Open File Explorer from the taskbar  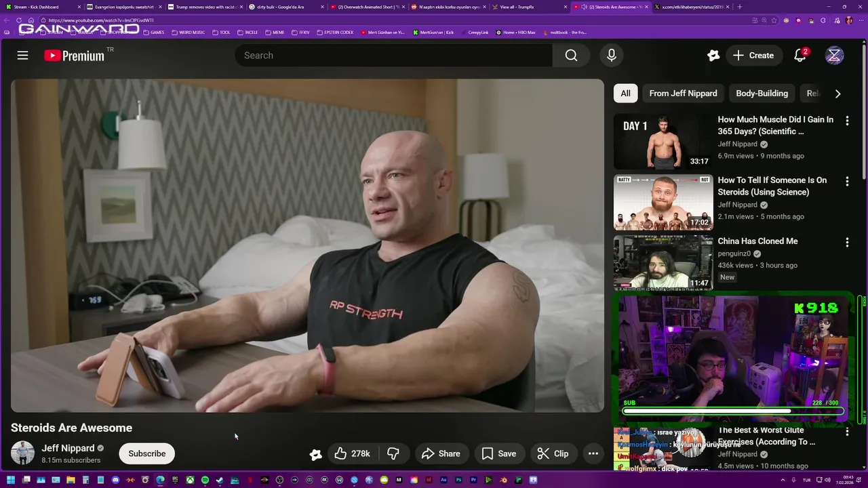point(71,480)
